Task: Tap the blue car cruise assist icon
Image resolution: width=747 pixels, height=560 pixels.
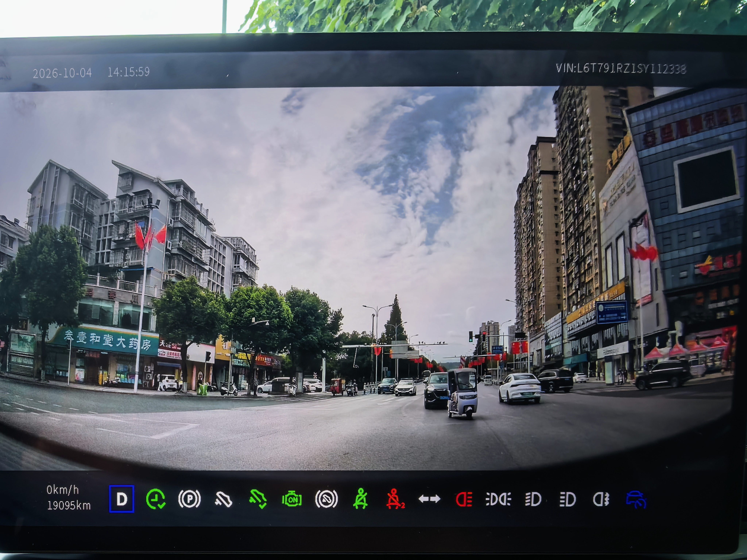Action: [636, 499]
